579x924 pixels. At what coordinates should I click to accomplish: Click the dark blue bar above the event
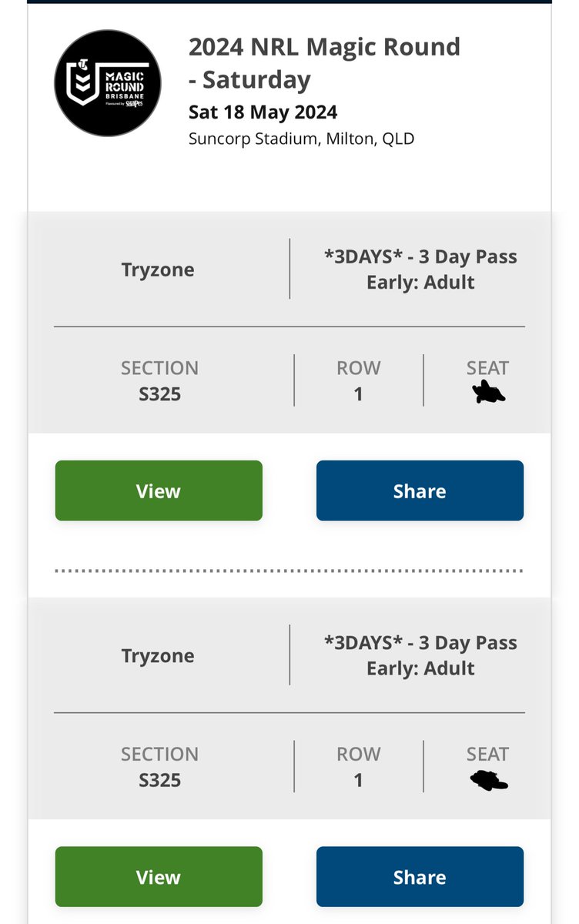coord(289,2)
